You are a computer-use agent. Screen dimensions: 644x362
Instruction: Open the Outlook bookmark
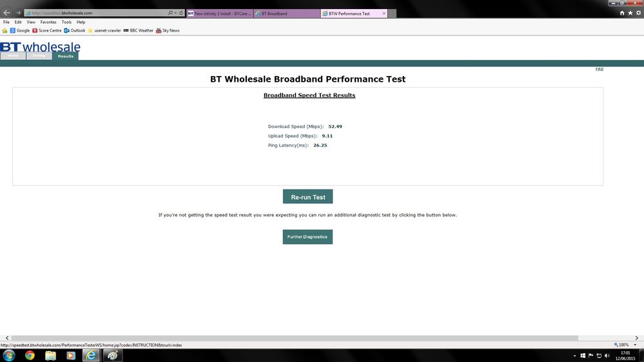(75, 30)
